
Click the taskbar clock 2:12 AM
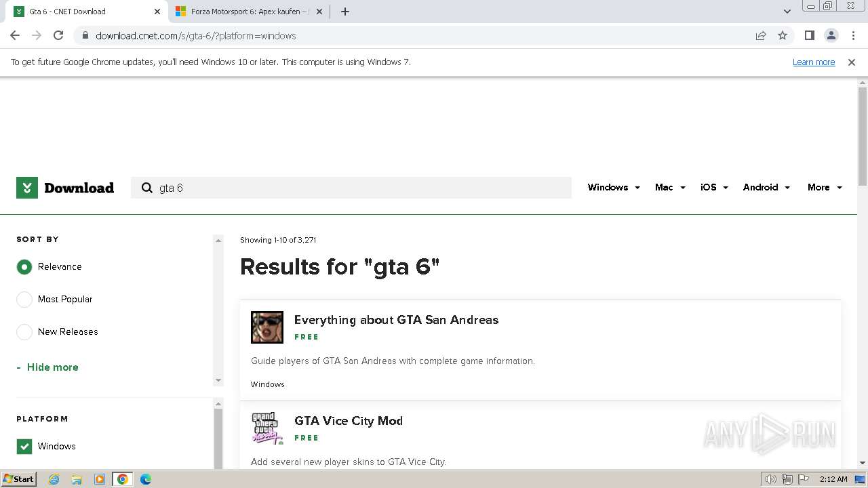(x=833, y=479)
